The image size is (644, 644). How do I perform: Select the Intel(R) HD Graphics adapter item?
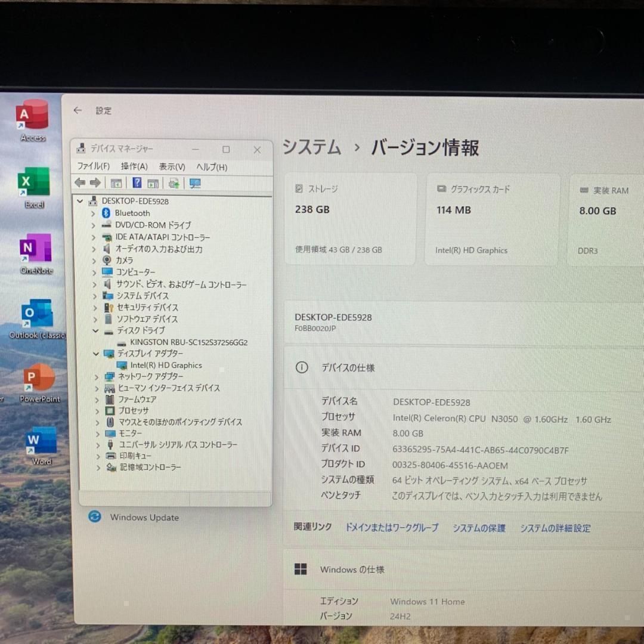coord(166,365)
